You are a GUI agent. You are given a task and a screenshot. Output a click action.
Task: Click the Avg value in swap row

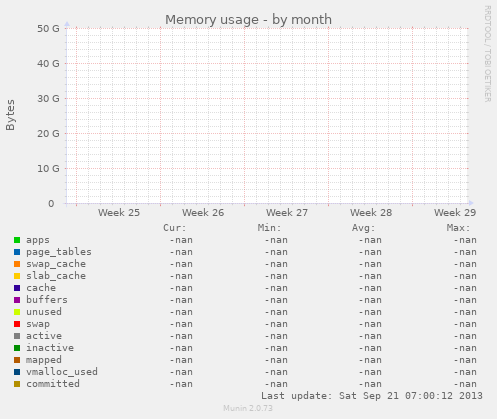(370, 324)
